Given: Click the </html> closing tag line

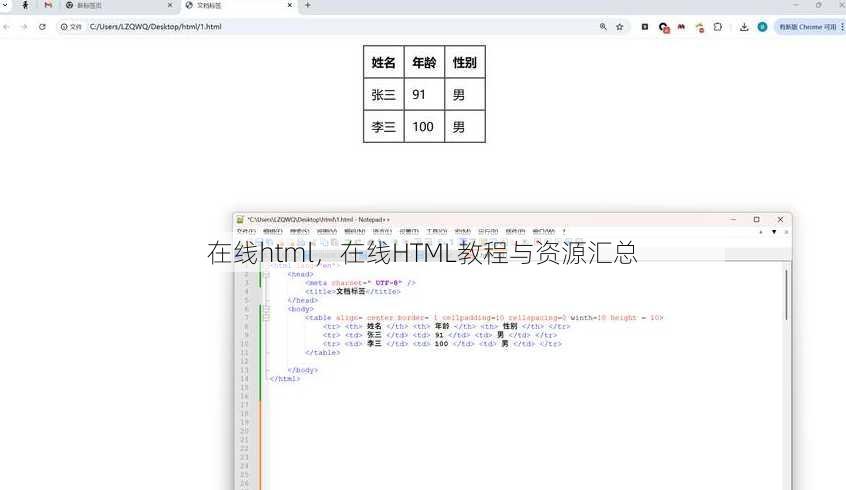Looking at the screenshot, I should pyautogui.click(x=285, y=379).
